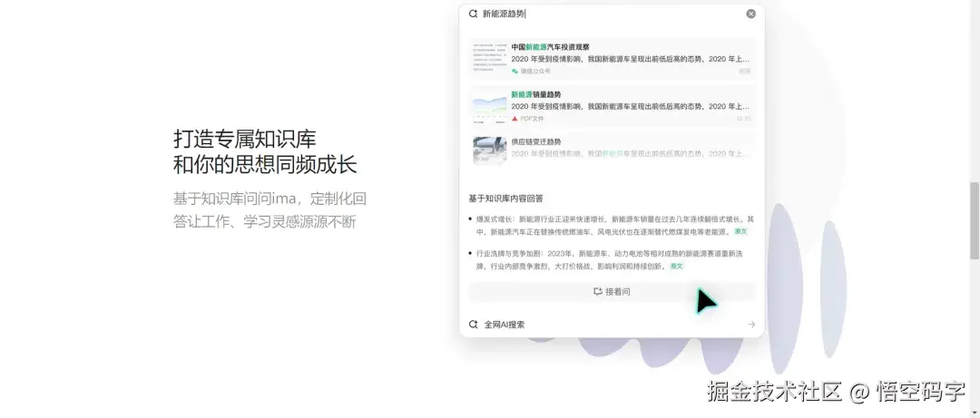This screenshot has width=980, height=418.
Task: Click the 打造专属知识库 headline
Action: pos(245,139)
